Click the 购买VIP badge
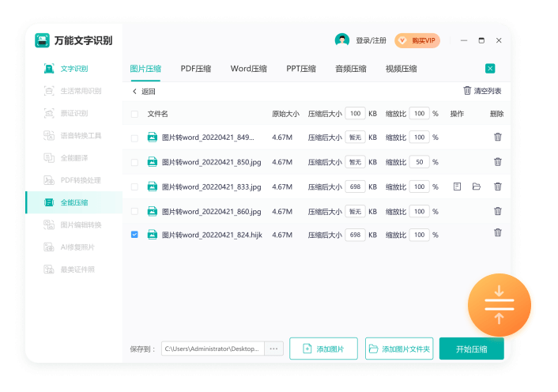This screenshot has width=558, height=392. click(417, 40)
